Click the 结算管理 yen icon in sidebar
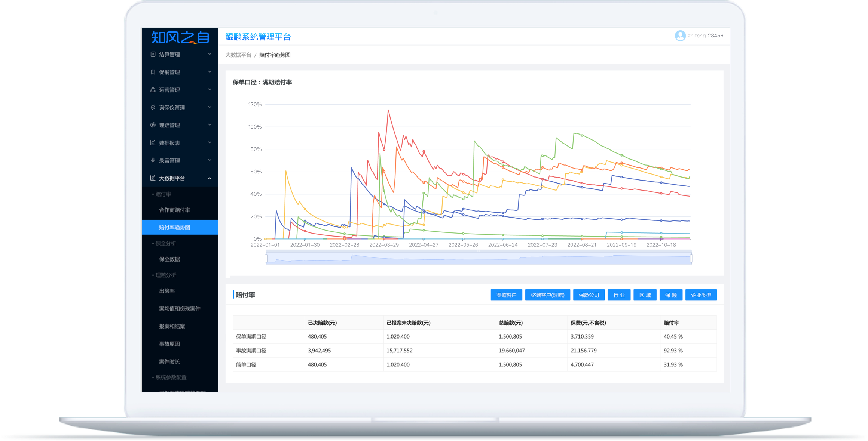This screenshot has width=868, height=441. pyautogui.click(x=153, y=54)
